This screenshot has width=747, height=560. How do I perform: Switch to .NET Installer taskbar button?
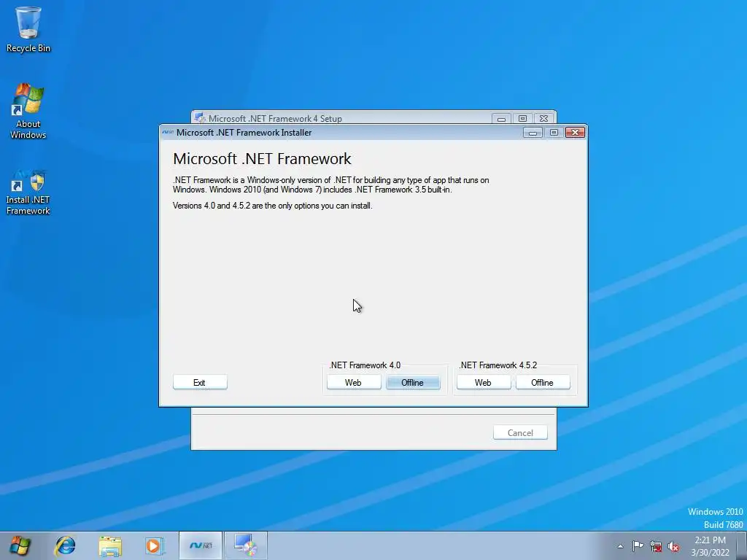[x=201, y=545]
